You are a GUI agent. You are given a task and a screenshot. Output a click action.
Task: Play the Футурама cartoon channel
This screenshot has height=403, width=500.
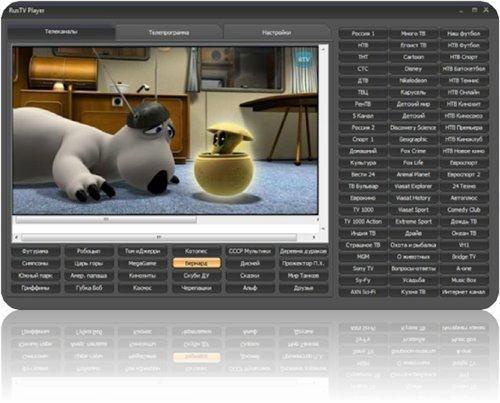[35, 251]
